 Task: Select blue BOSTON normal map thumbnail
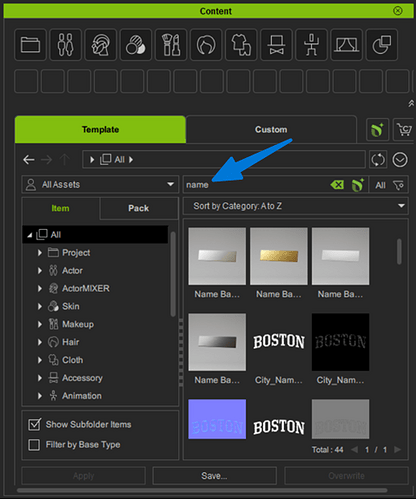coord(217,419)
